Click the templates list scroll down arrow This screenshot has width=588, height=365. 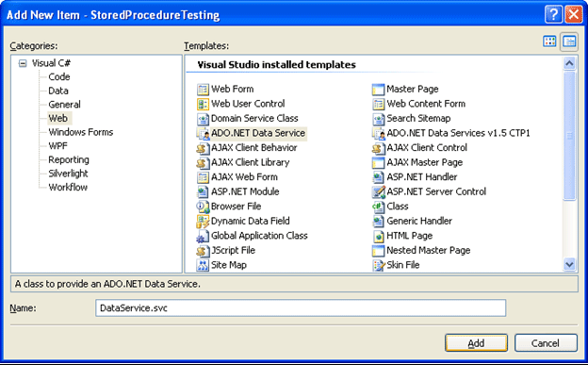[569, 264]
